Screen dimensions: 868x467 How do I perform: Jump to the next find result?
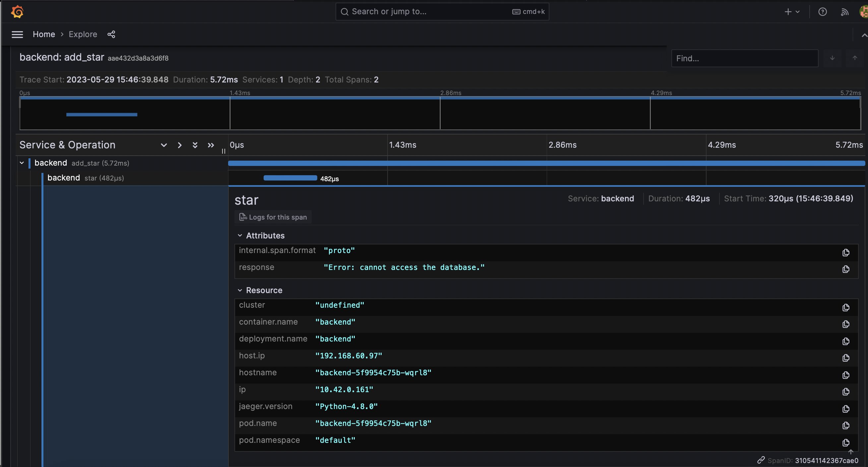point(832,58)
